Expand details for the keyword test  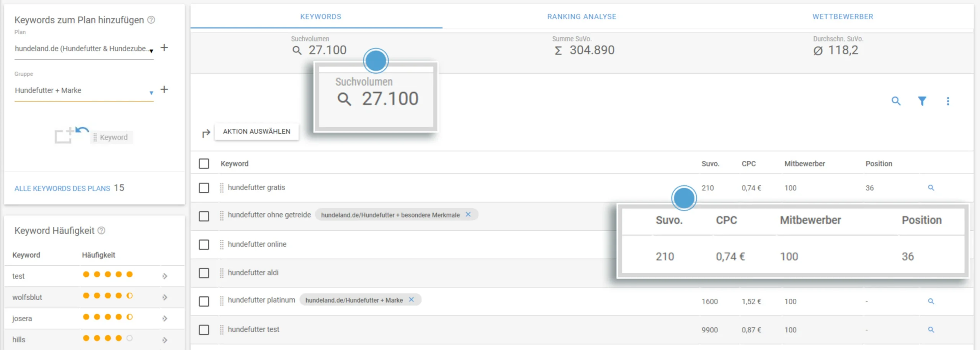[165, 276]
